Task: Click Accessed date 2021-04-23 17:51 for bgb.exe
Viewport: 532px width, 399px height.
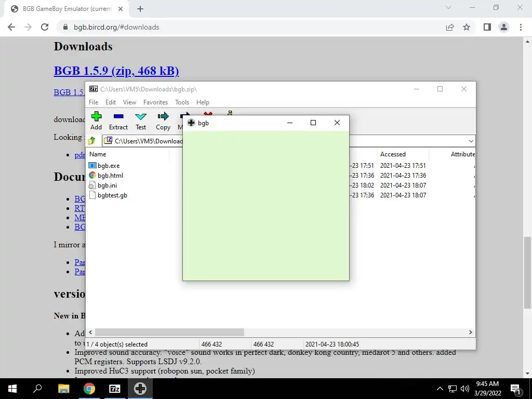Action: point(403,166)
